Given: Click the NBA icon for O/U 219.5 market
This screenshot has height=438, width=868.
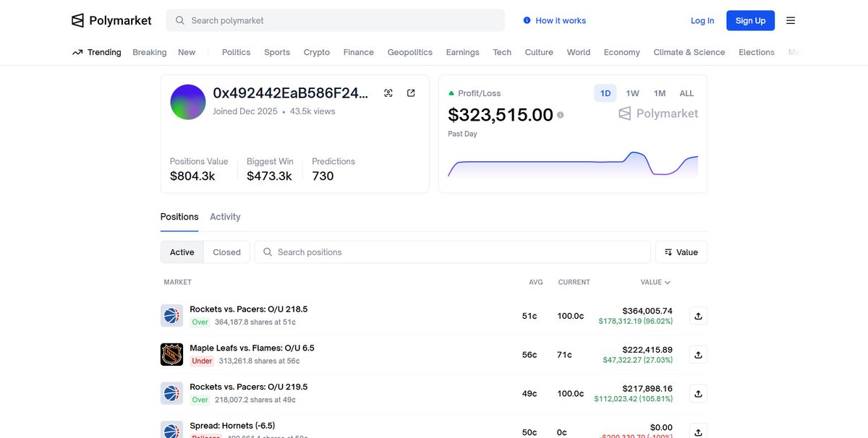Looking at the screenshot, I should coord(171,393).
